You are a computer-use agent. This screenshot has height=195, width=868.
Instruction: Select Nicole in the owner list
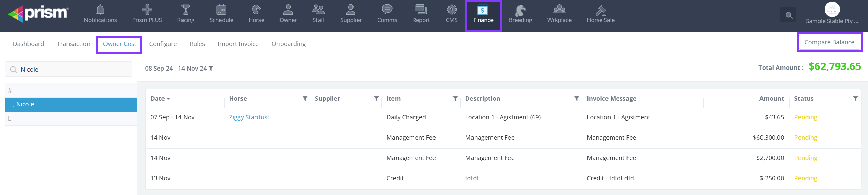(71, 104)
